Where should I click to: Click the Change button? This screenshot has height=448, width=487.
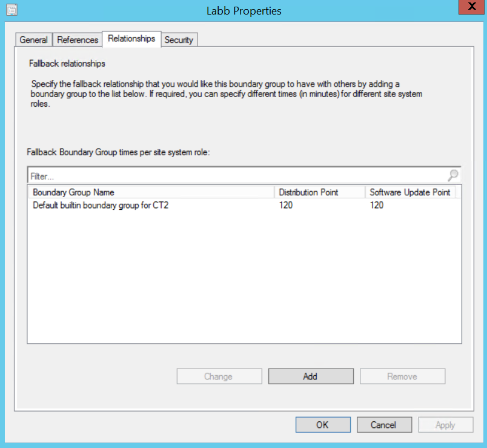click(x=218, y=376)
